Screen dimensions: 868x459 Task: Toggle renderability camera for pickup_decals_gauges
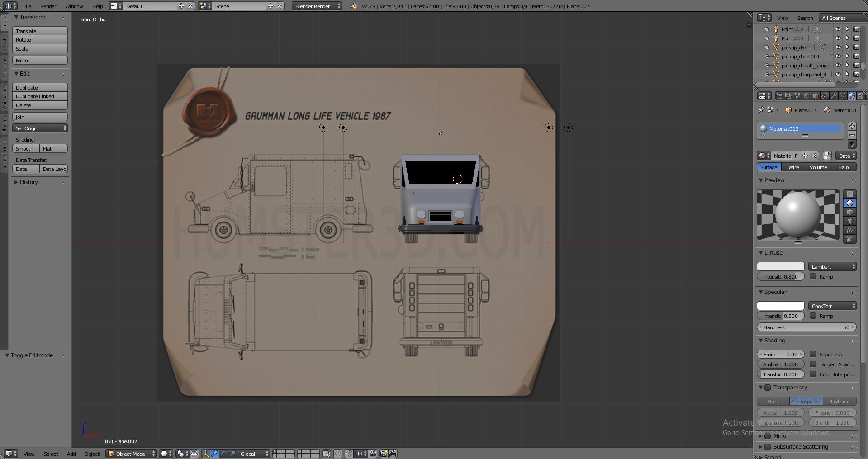point(856,65)
